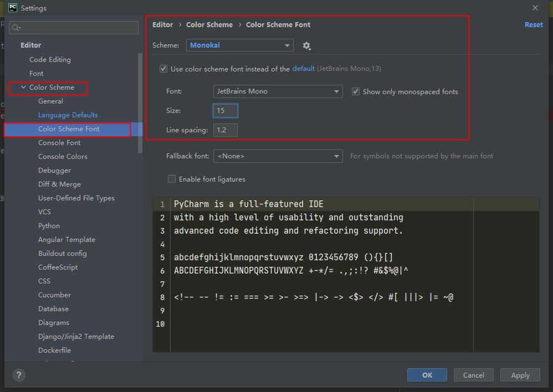Click the PyCharm logo in title bar

12,8
